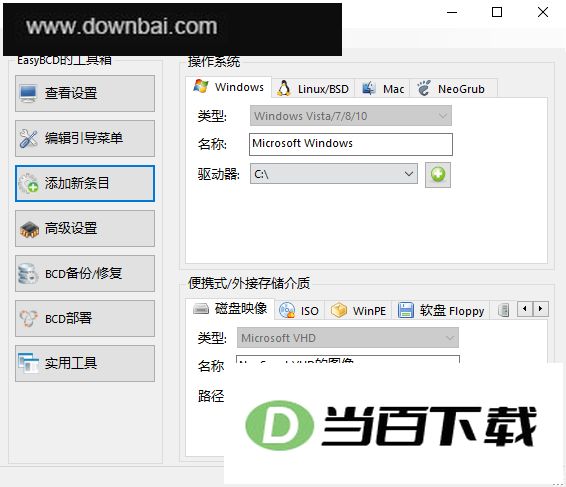This screenshot has width=566, height=487.
Task: Switch to the Windows tab
Action: tap(228, 87)
